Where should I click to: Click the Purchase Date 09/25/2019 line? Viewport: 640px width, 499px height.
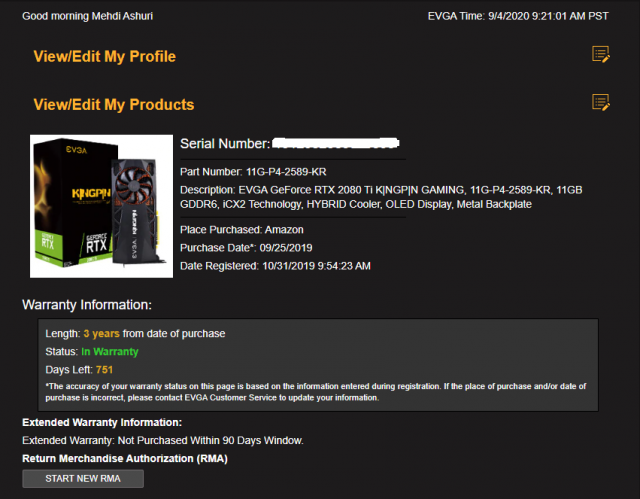246,248
